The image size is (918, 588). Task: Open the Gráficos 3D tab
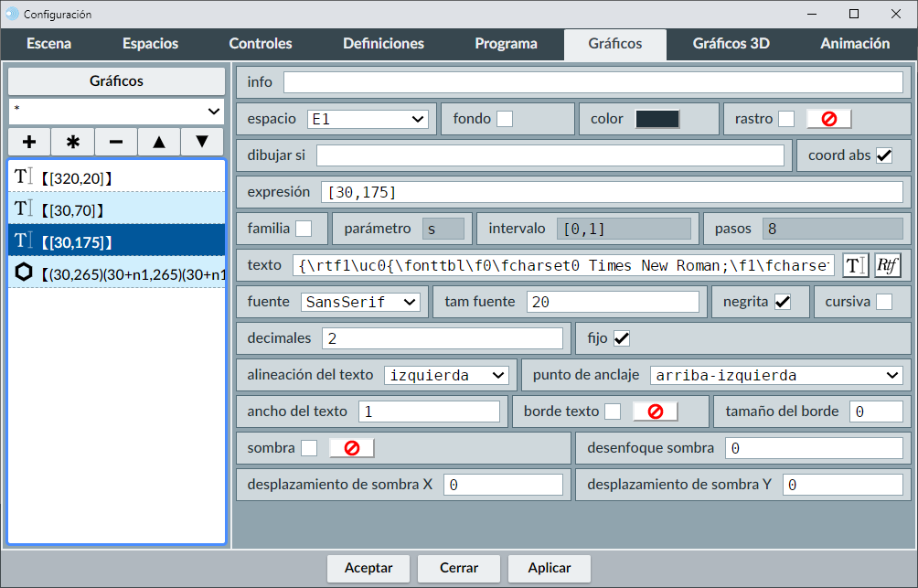(731, 44)
